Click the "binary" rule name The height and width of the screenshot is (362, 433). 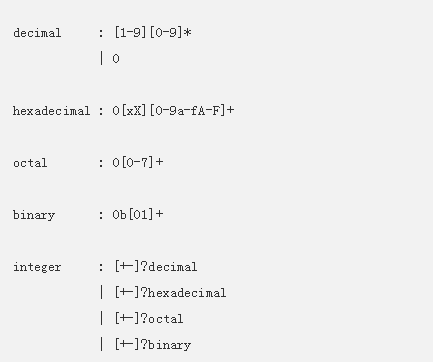coord(34,215)
